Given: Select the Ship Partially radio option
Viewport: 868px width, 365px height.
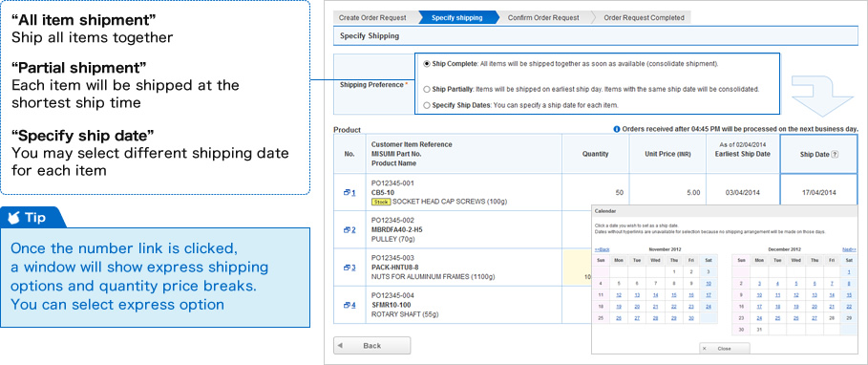Looking at the screenshot, I should 426,89.
